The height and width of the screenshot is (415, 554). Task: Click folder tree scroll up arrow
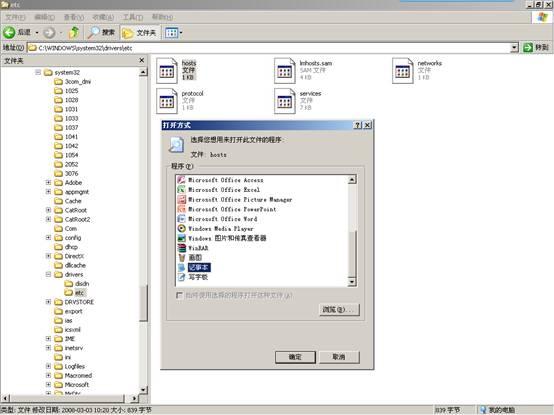143,72
